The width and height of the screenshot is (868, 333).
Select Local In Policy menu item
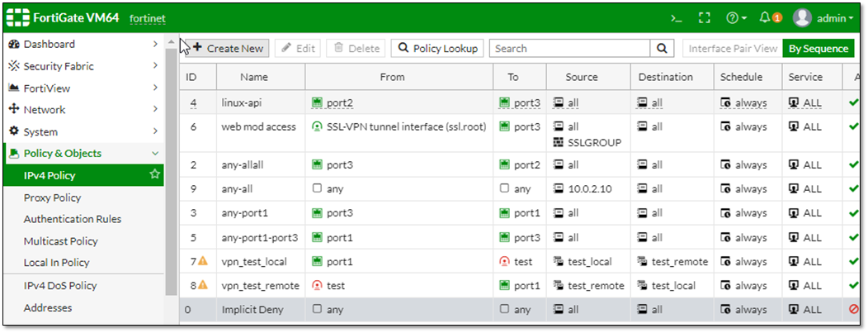[56, 263]
